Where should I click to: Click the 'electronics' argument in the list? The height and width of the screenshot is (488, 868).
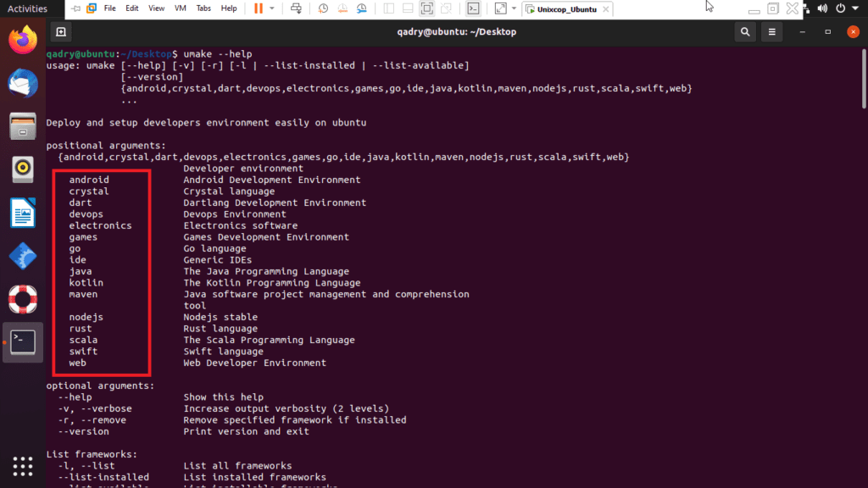coord(100,225)
